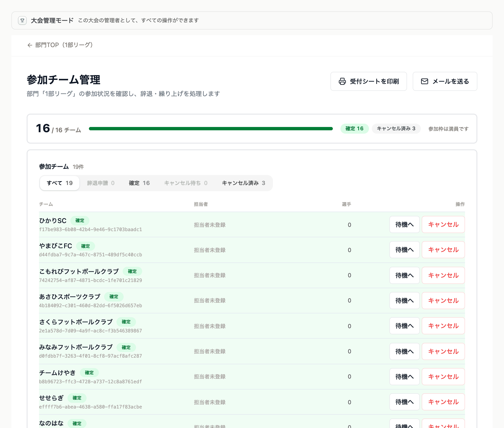Click the こもれびフットボールクラブ team name
Screen dimensions: 504x428
pyautogui.click(x=79, y=272)
